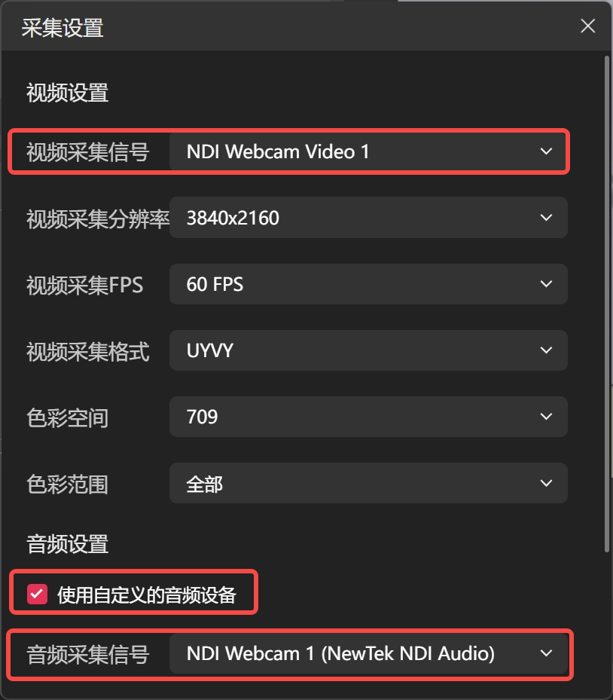Open the 色彩空间 dropdown showing 709
613x700 pixels.
(368, 417)
